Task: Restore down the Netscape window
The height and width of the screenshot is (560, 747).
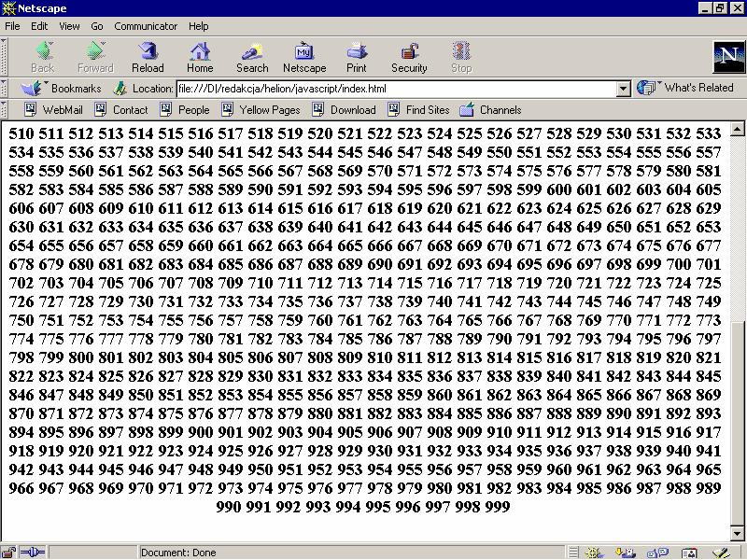Action: [x=720, y=8]
